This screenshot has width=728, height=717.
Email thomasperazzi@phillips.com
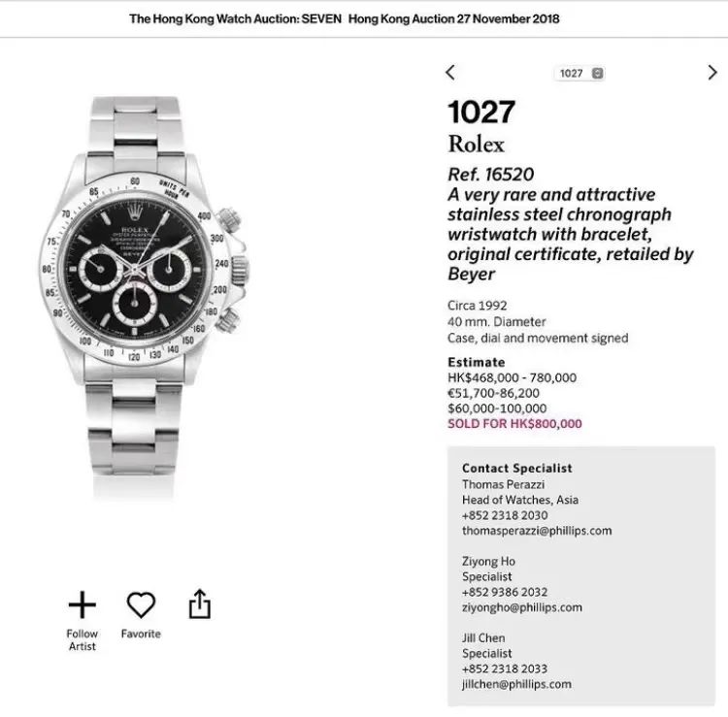[537, 531]
